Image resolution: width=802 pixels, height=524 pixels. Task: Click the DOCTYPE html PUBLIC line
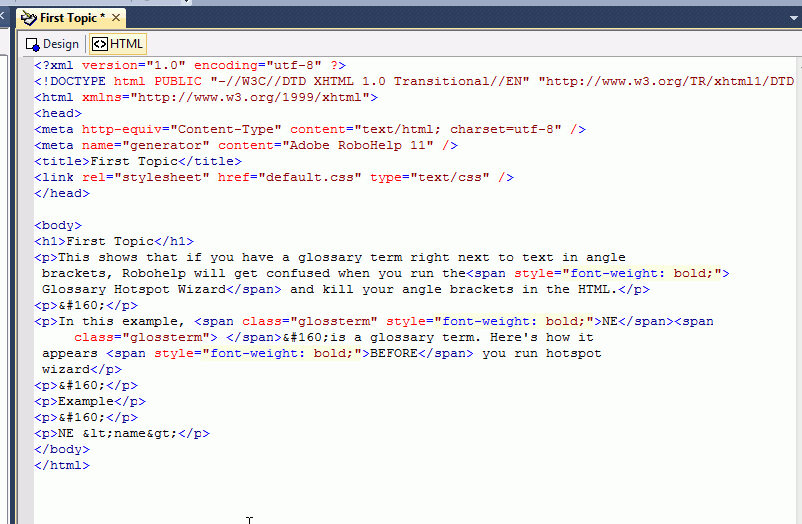pyautogui.click(x=414, y=81)
